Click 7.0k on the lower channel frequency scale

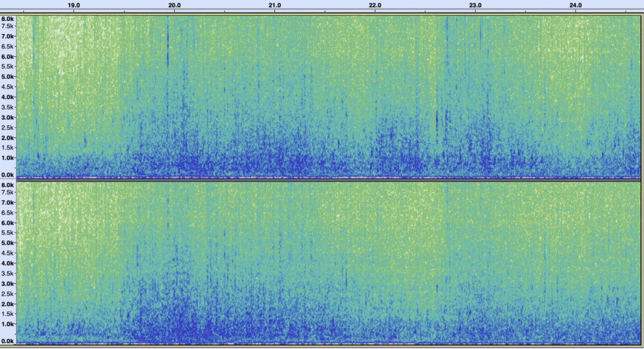(x=8, y=202)
